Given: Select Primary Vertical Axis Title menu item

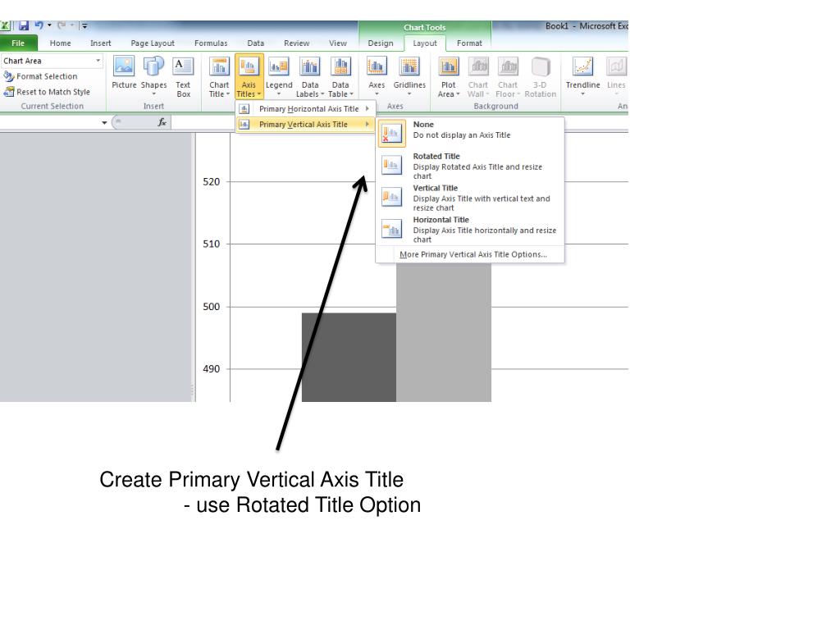Looking at the screenshot, I should click(304, 125).
